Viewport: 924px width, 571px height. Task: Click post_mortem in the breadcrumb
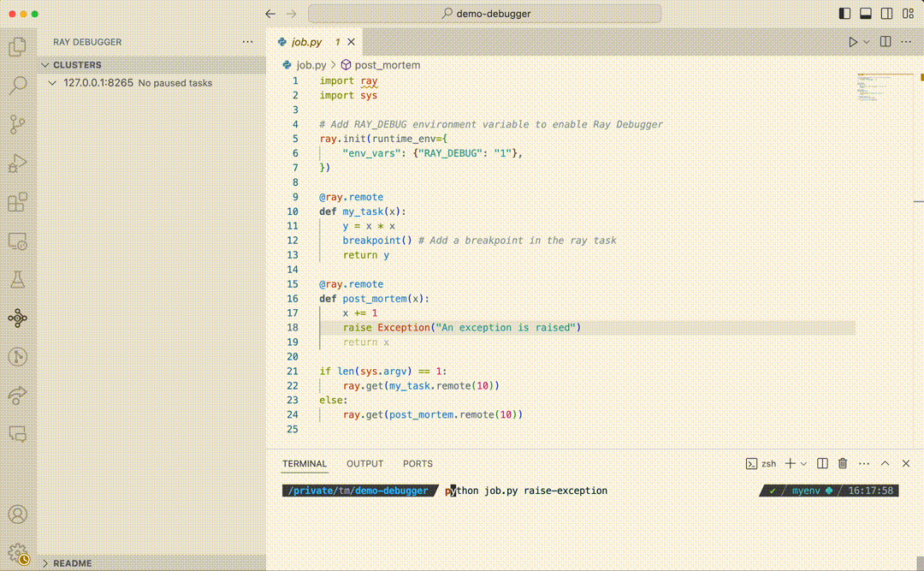387,64
